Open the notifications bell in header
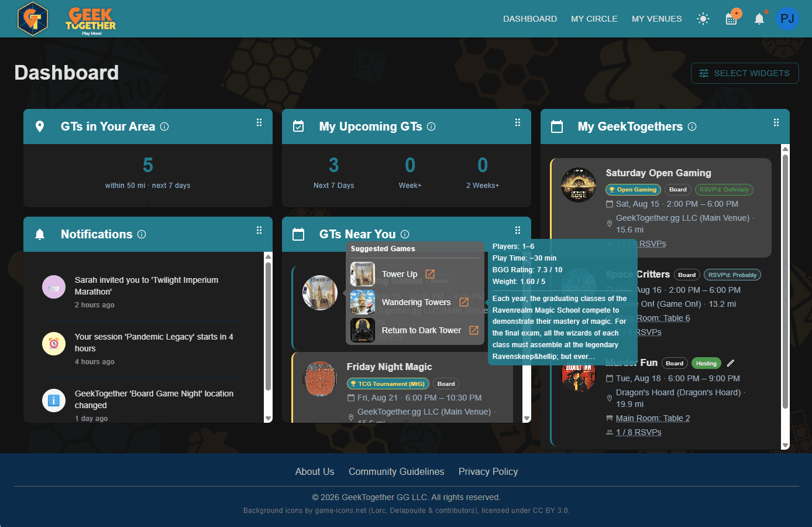 pos(759,19)
